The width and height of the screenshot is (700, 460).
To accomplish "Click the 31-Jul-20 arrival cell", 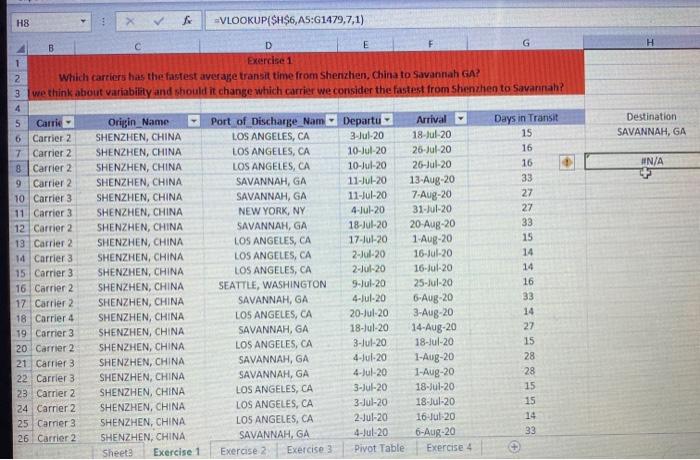I will click(x=432, y=209).
